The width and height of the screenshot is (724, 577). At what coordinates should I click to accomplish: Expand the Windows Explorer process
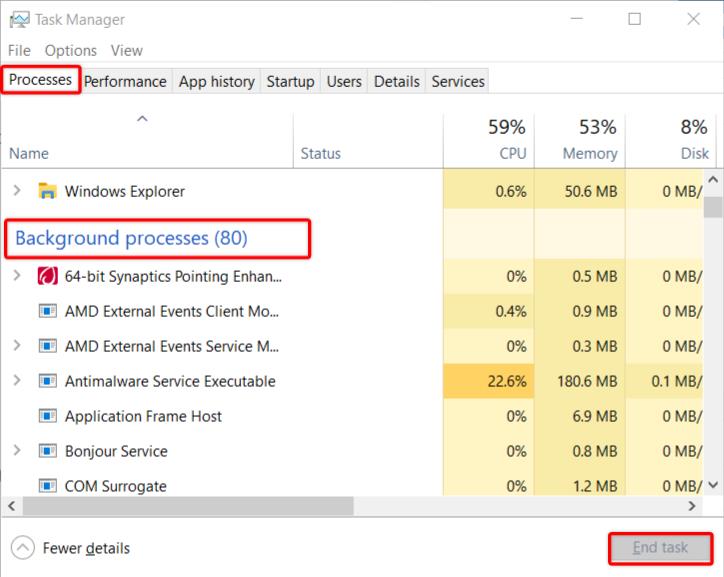coord(17,190)
